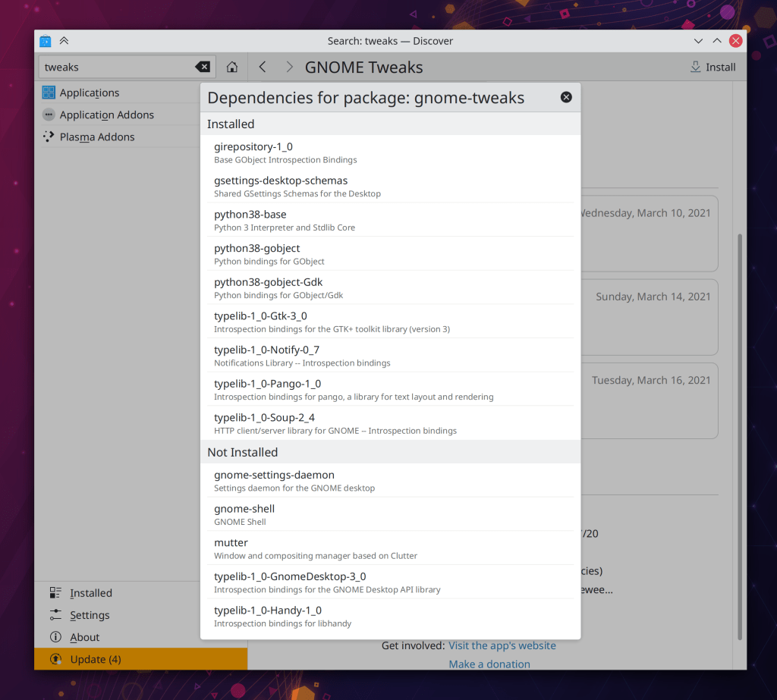
Task: Open the About page
Action: coord(84,637)
